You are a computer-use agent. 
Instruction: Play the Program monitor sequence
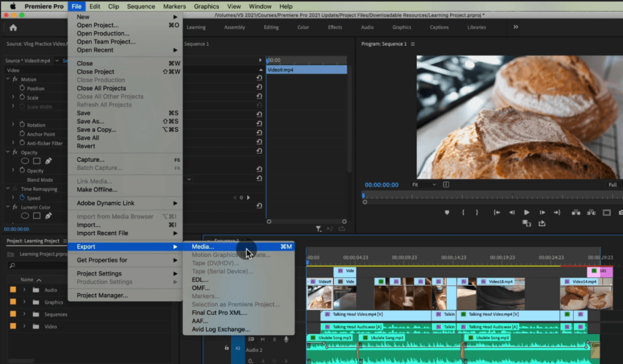pos(526,213)
